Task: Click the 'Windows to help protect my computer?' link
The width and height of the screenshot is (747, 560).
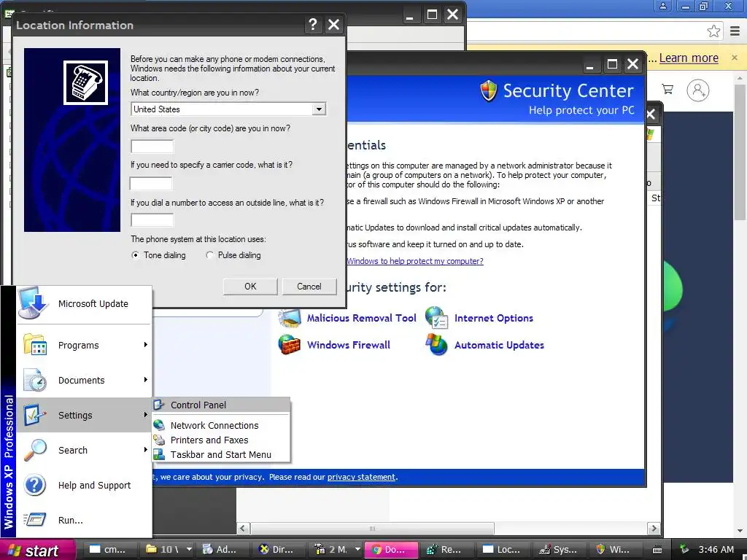Action: [415, 261]
